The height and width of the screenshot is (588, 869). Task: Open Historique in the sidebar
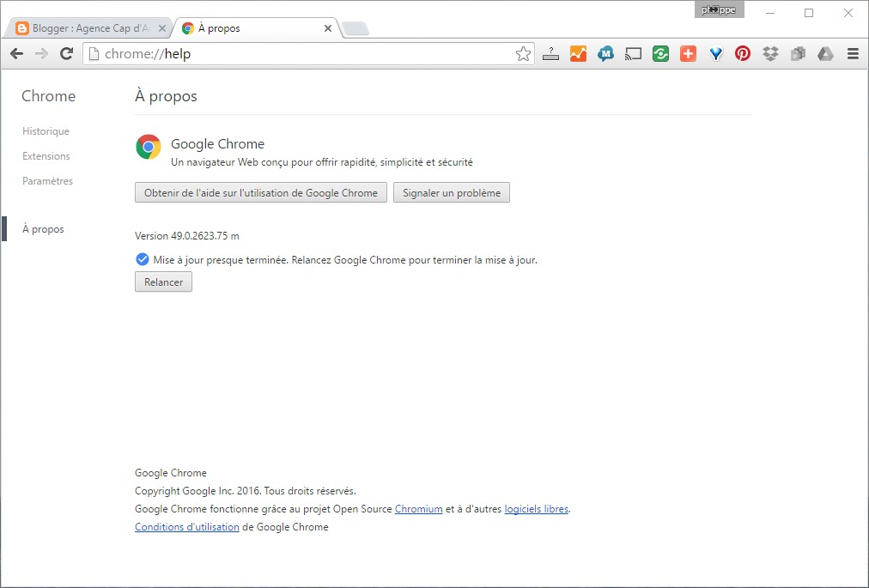pos(46,131)
